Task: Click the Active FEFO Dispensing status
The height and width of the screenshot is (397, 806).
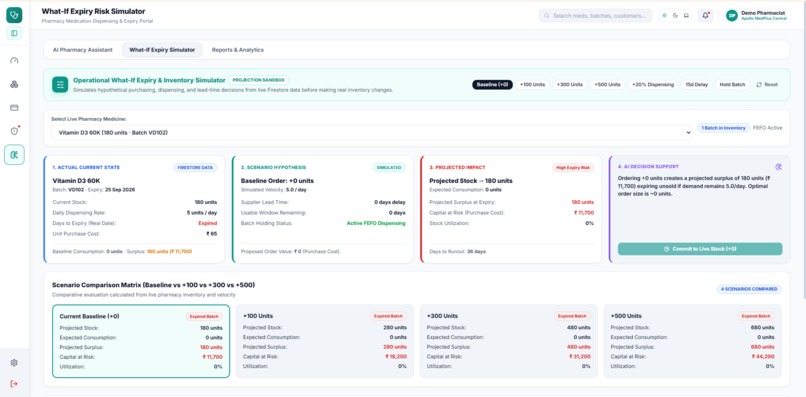Action: click(x=376, y=223)
